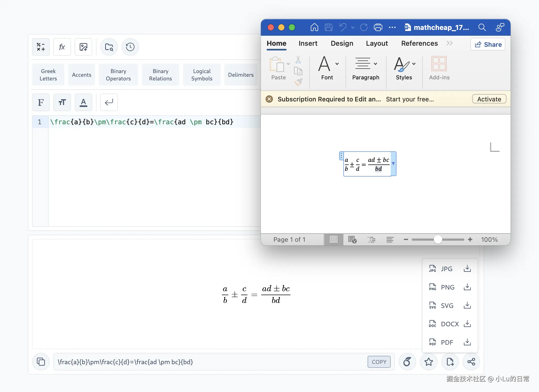
Task: Expand the Paragraph dropdown arrow
Action: (x=375, y=64)
